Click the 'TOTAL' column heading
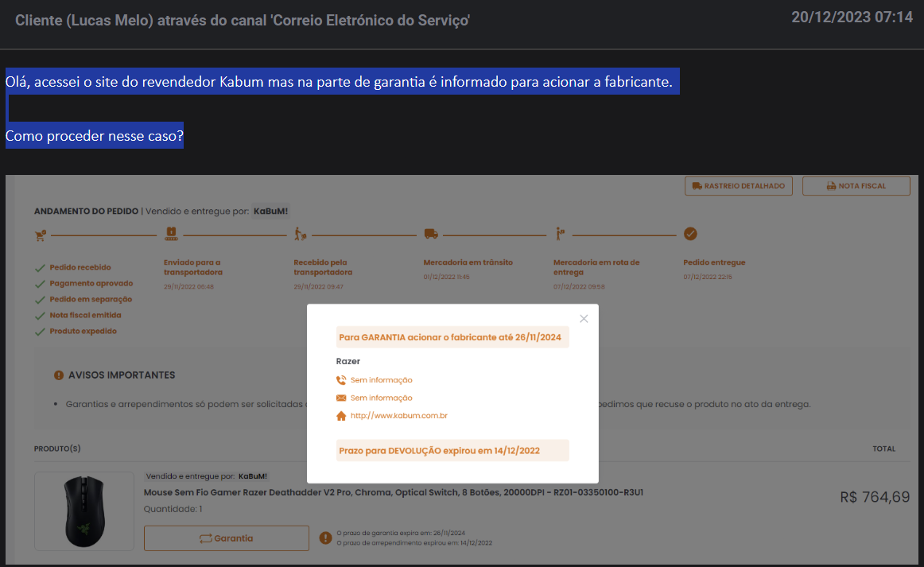This screenshot has width=924, height=567. click(x=884, y=449)
